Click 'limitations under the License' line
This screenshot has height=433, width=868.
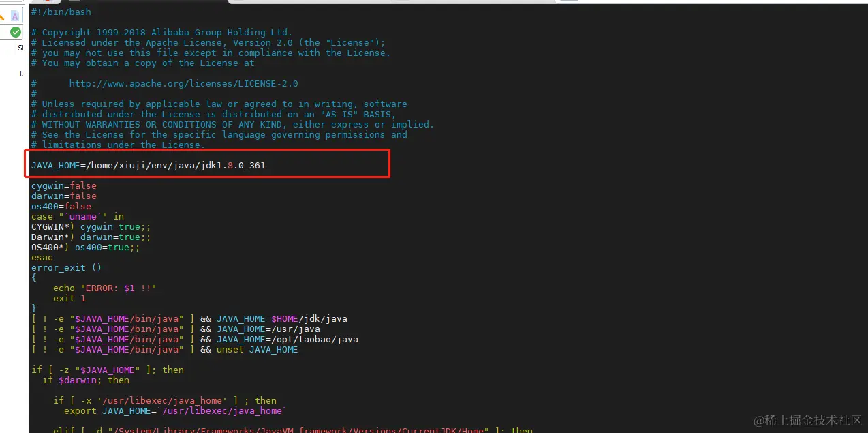point(118,145)
